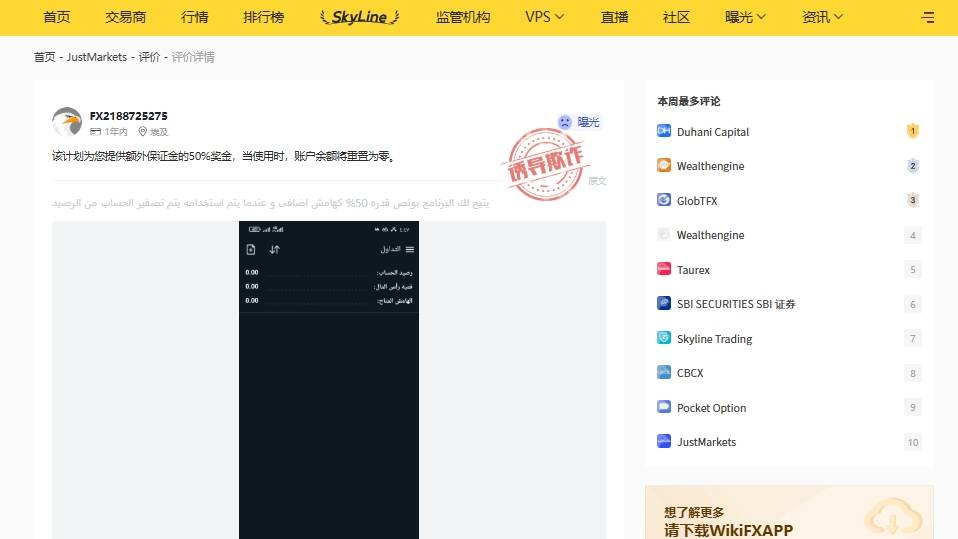Open the Taurex broker link
This screenshot has height=539, width=958.
[x=693, y=270]
